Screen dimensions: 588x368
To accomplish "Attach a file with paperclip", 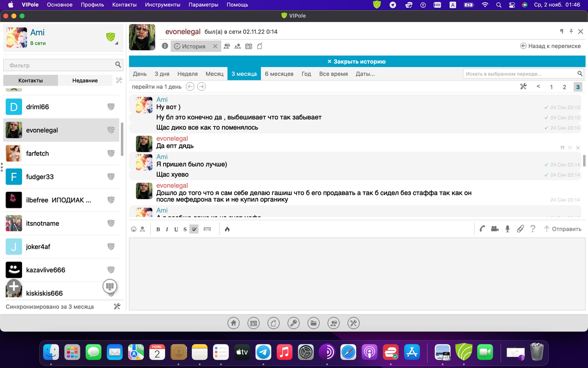I will coord(520,229).
